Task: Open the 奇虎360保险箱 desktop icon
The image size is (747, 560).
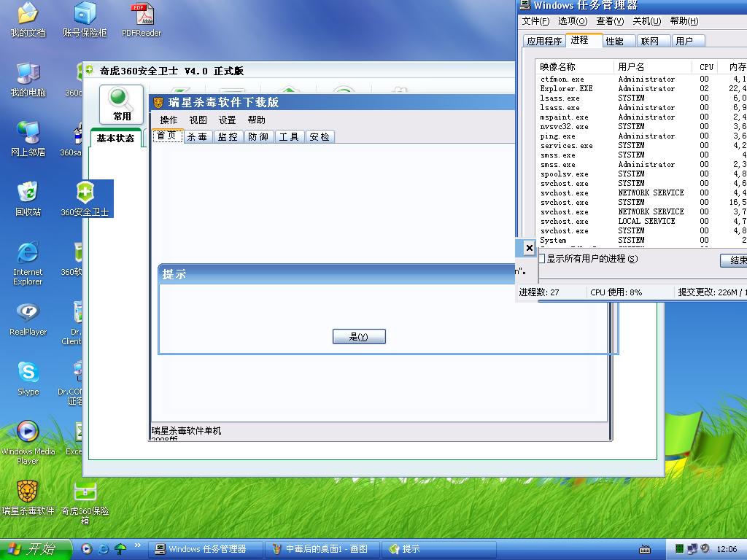Action: tap(85, 502)
